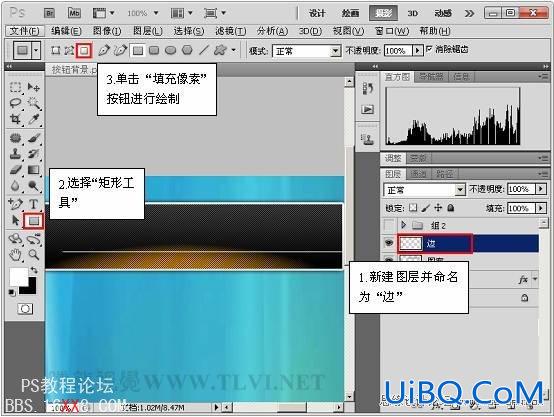The height and width of the screenshot is (417, 554).
Task: Reset default foreground and background colors
Action: (12, 292)
